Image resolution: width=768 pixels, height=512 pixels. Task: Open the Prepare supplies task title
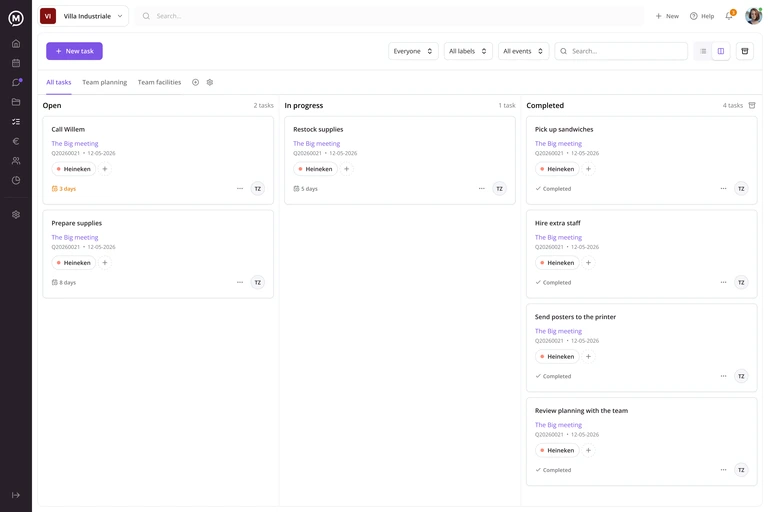(76, 223)
